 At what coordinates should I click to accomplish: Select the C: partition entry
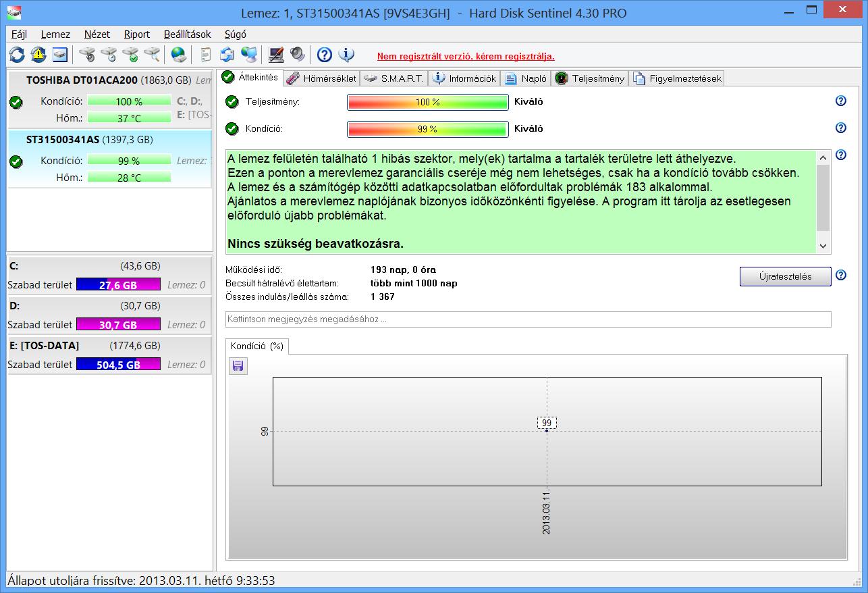(x=109, y=276)
